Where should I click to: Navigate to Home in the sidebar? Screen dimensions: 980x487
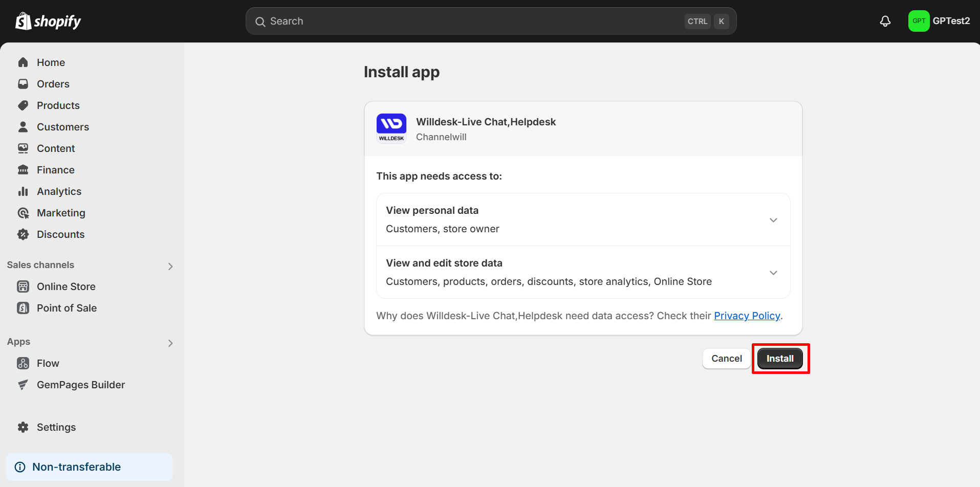point(23,62)
